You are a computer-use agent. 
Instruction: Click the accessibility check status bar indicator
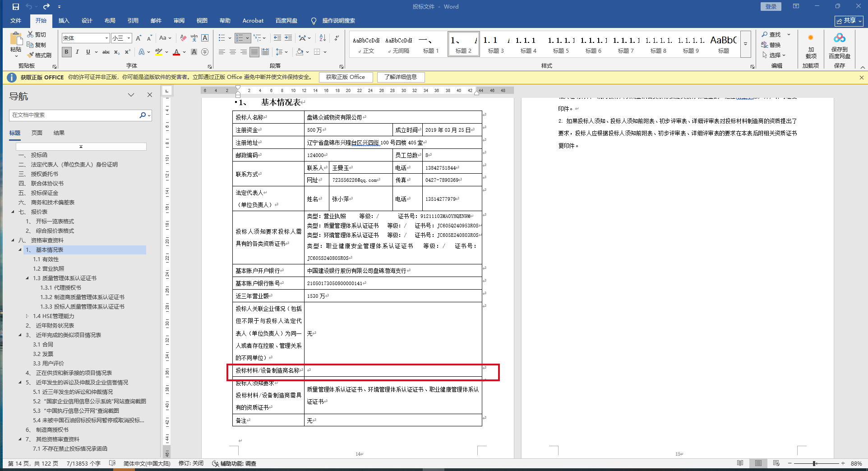234,463
